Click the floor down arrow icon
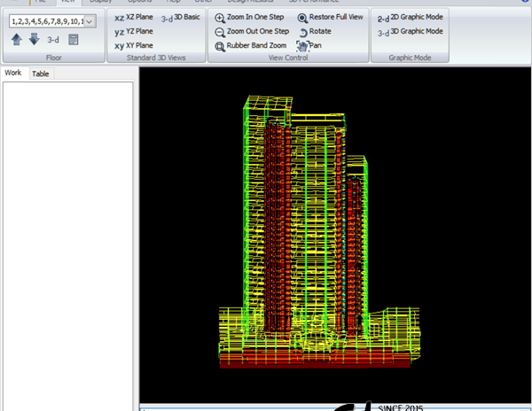Screen dimensions: 532x411 [x=34, y=39]
